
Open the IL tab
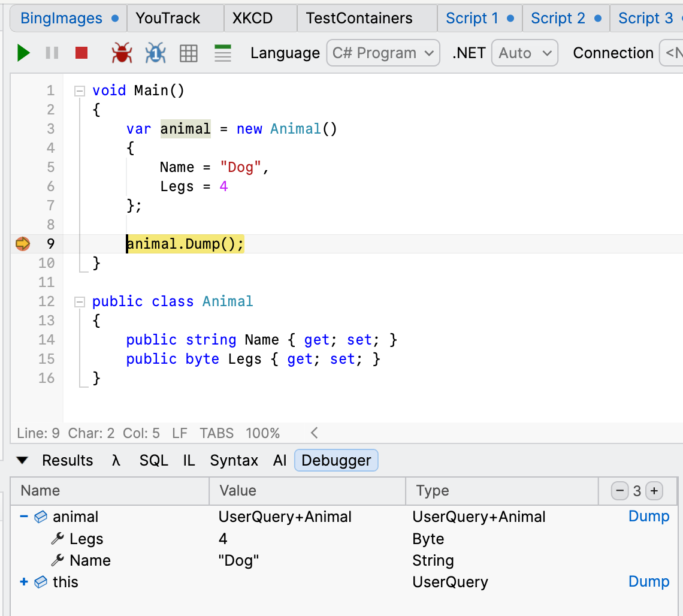point(189,460)
